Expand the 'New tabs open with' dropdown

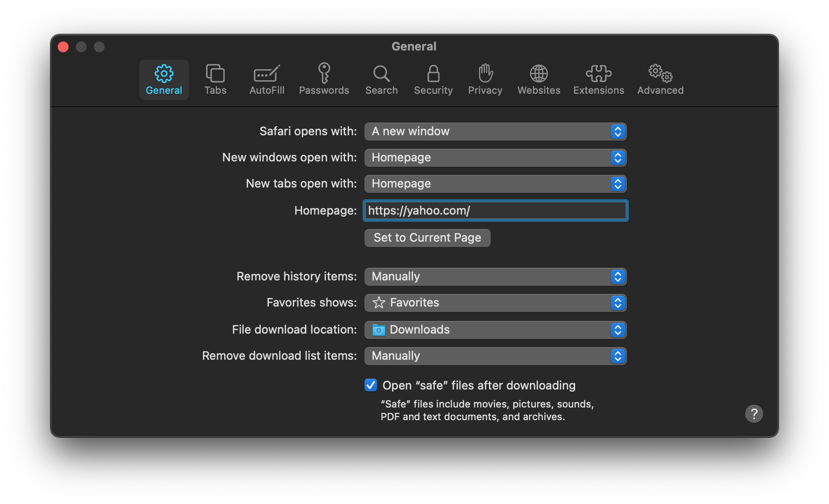[495, 183]
